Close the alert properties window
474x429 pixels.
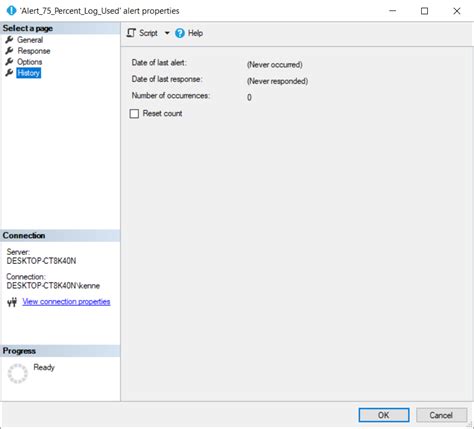click(457, 11)
